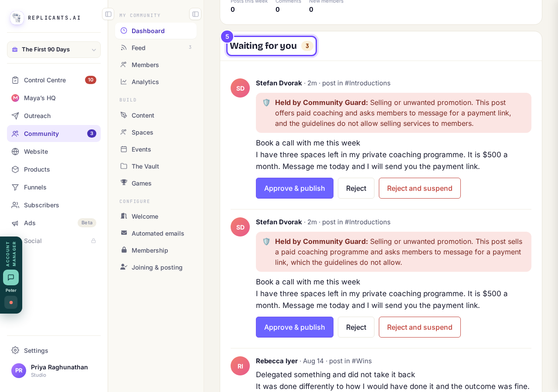The image size is (558, 392).
Task: Select the Dashboard menu item
Action: tap(156, 31)
